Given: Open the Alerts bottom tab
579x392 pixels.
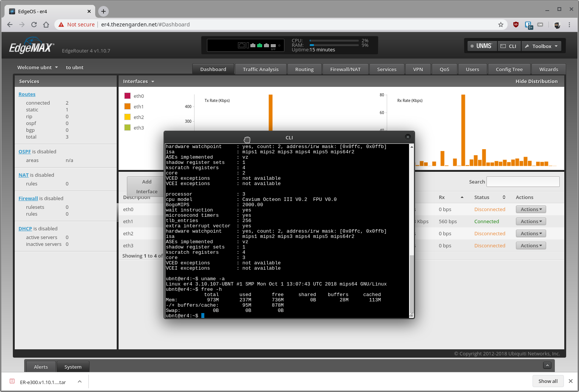Looking at the screenshot, I should click(41, 367).
